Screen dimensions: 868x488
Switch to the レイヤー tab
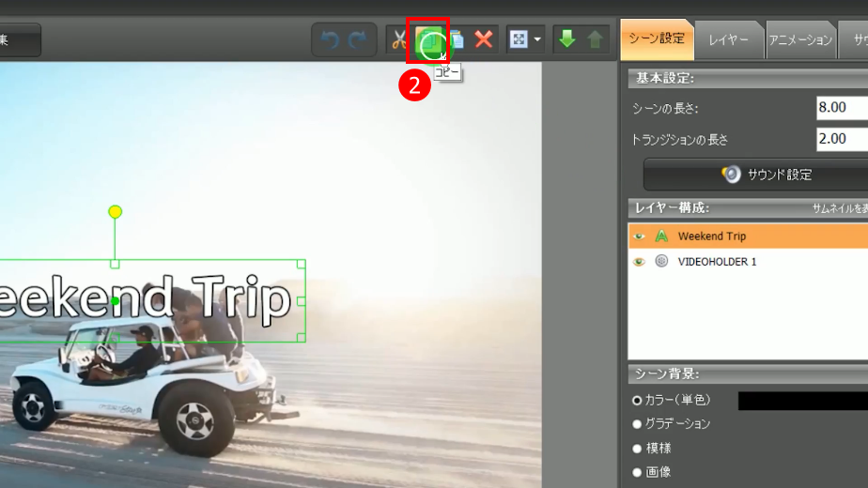point(728,39)
